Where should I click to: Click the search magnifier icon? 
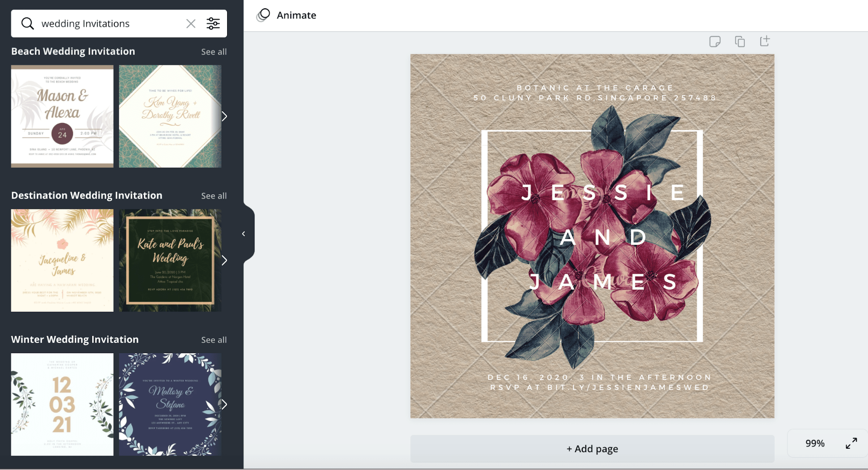pos(27,23)
